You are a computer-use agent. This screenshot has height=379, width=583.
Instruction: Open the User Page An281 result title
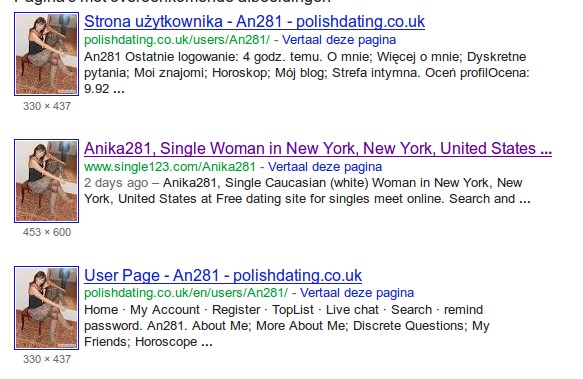223,276
